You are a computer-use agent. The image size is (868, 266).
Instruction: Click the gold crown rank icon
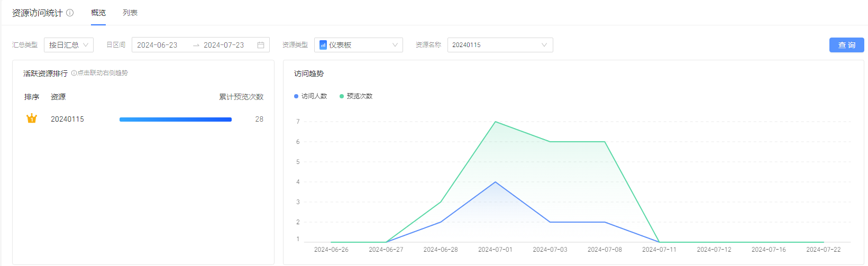[32, 118]
